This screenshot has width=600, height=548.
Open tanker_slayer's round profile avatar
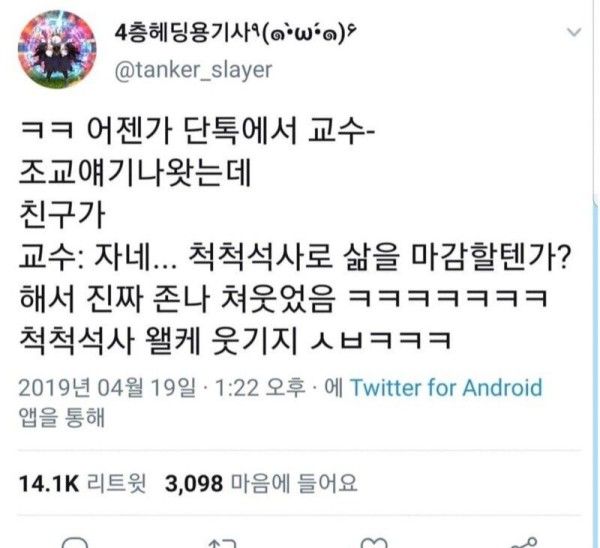point(57,50)
